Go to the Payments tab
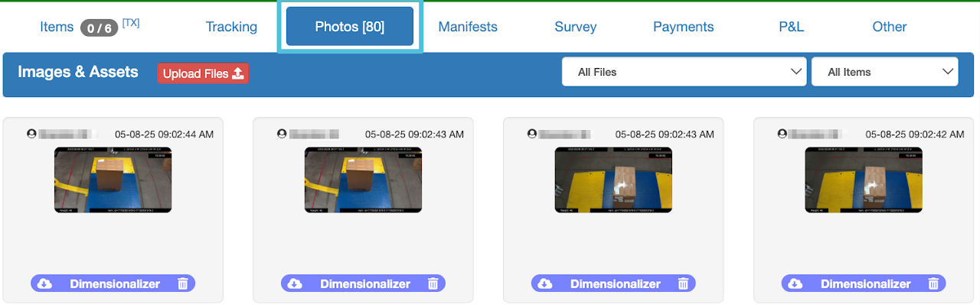Image resolution: width=980 pixels, height=305 pixels. [684, 27]
